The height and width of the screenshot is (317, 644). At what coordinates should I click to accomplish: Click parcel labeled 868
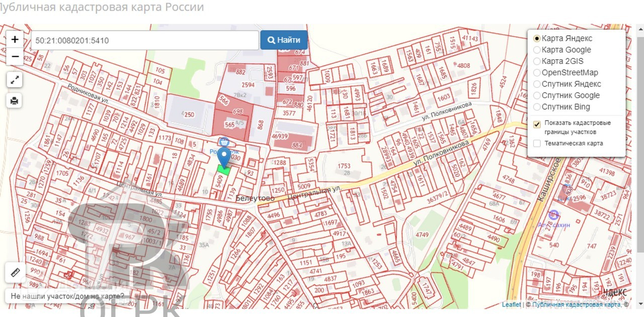260,125
